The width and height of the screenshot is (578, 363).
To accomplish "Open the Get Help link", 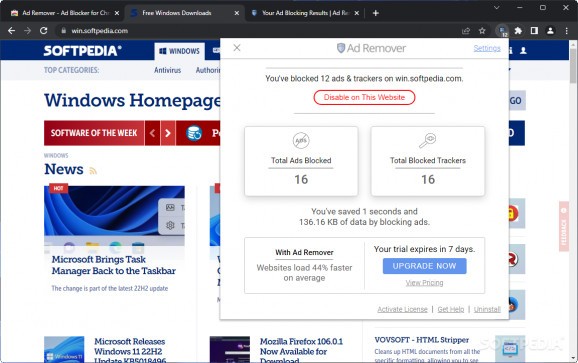I will click(450, 309).
